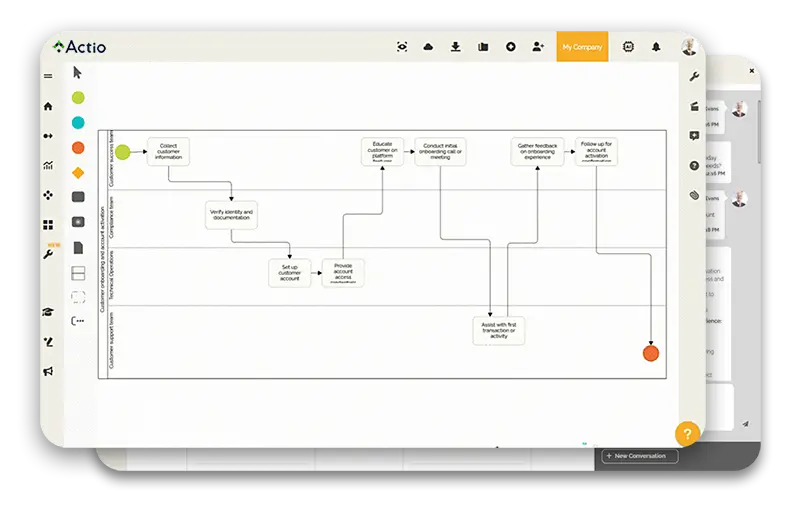Viewport: 800px width, 513px height.
Task: Select the 'Verify identity and documentation' task box
Action: tap(231, 215)
